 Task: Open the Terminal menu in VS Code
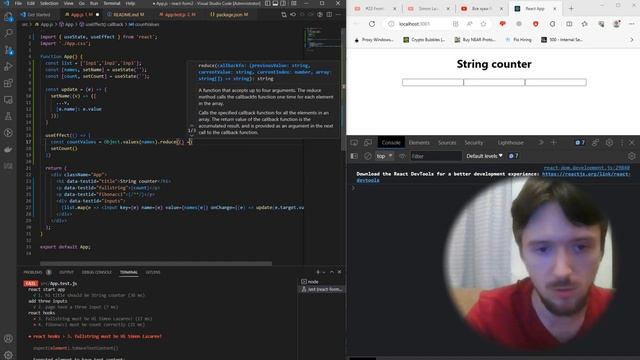(111, 3)
